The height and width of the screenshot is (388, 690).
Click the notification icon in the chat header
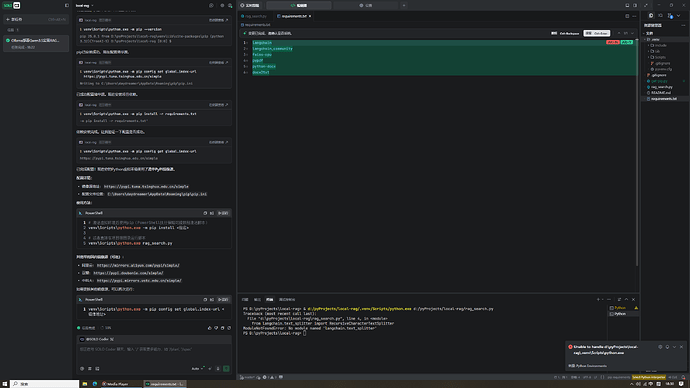coord(230,5)
